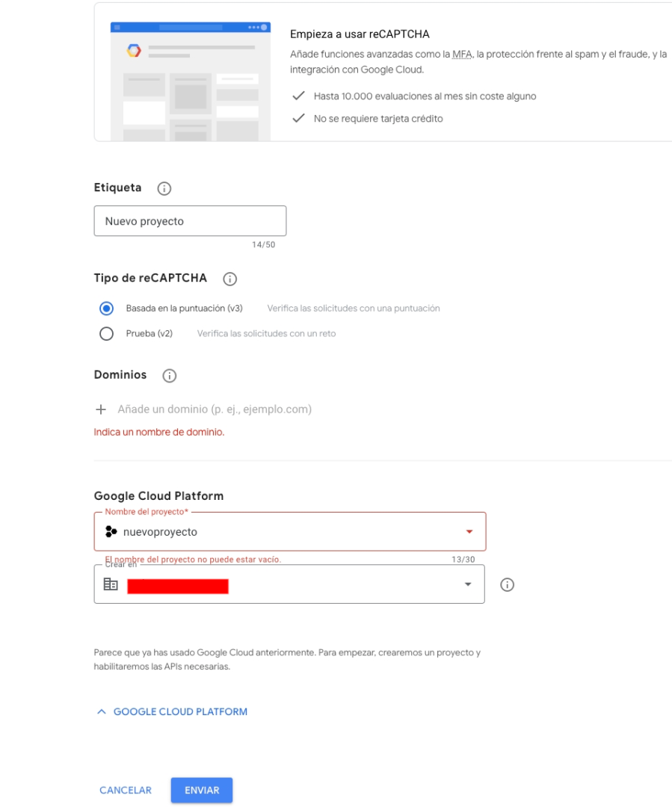The image size is (672, 807).
Task: Click the Google Cloud logo in the preview
Action: pos(134,51)
